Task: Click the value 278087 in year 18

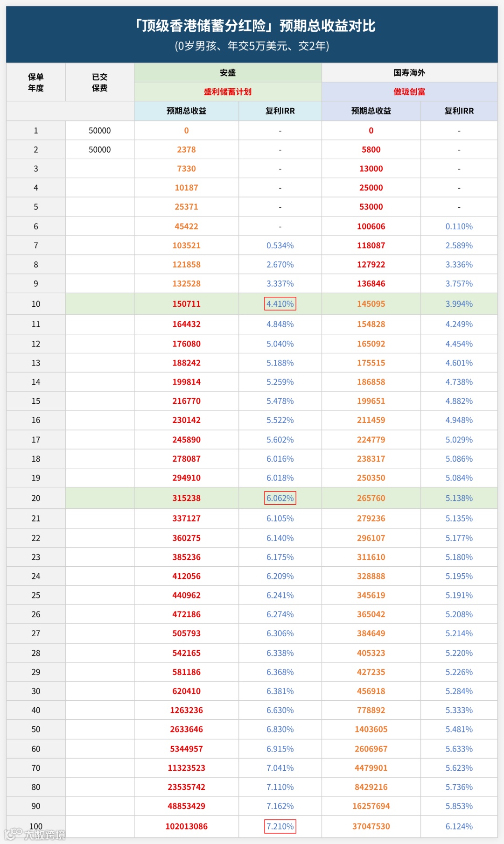Action: (x=186, y=460)
